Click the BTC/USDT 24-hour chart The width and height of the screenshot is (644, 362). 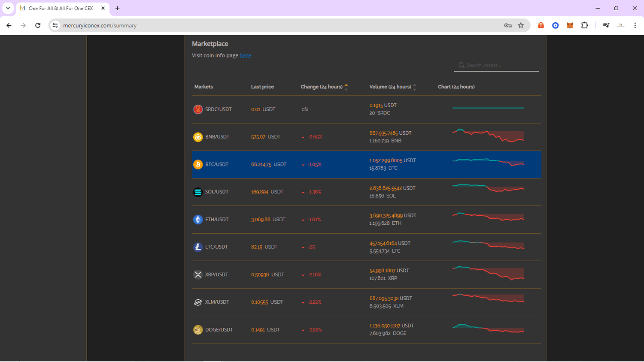488,163
